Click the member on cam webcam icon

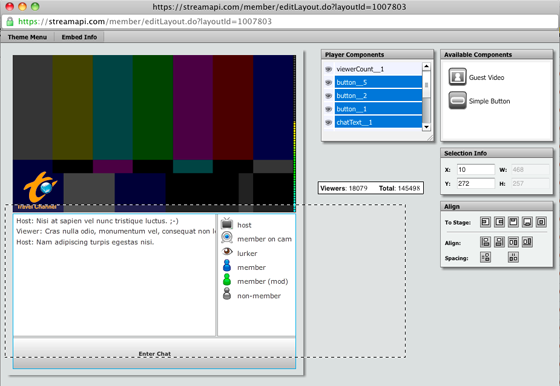[227, 237]
